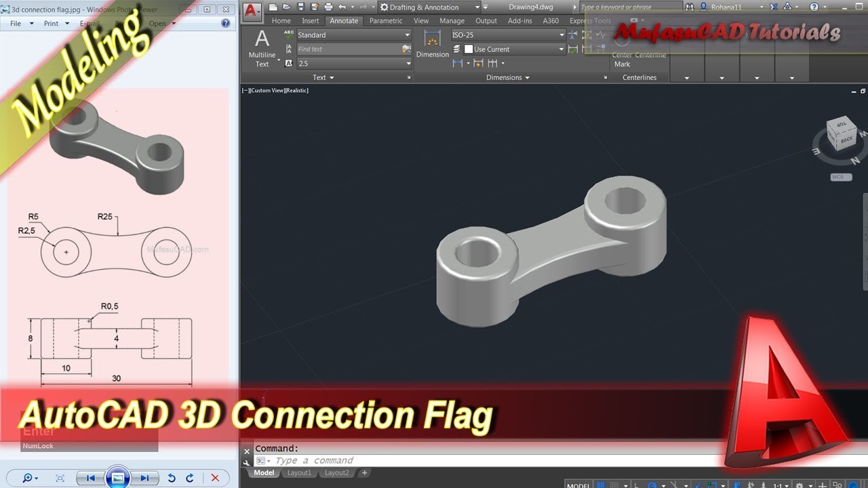This screenshot has width=868, height=488.
Task: Toggle MODEL space button in status bar
Action: point(578,485)
